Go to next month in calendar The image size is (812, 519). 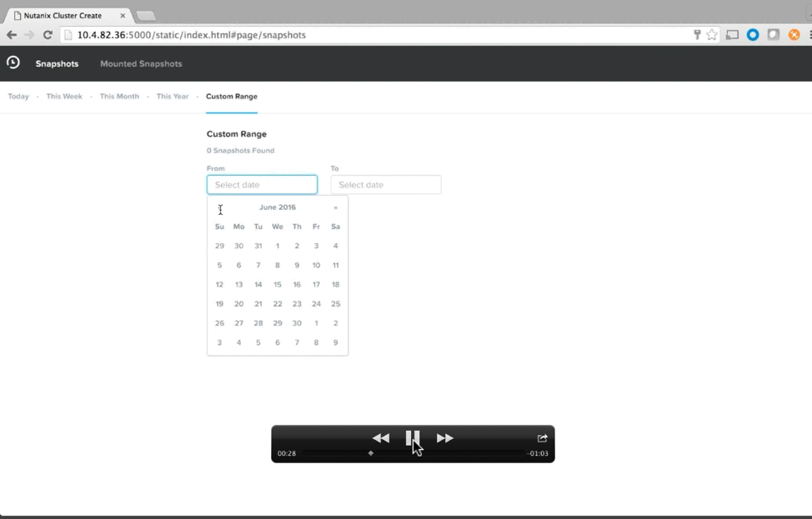click(x=336, y=207)
